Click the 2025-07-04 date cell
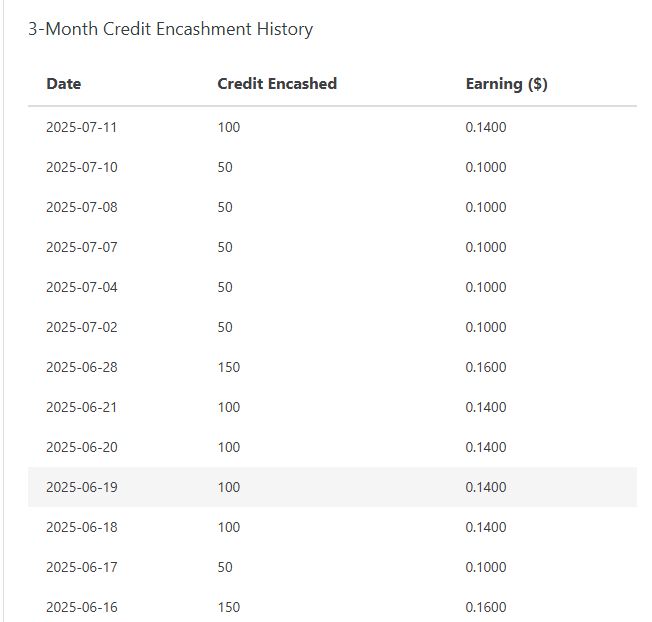This screenshot has width=652, height=622. 81,287
